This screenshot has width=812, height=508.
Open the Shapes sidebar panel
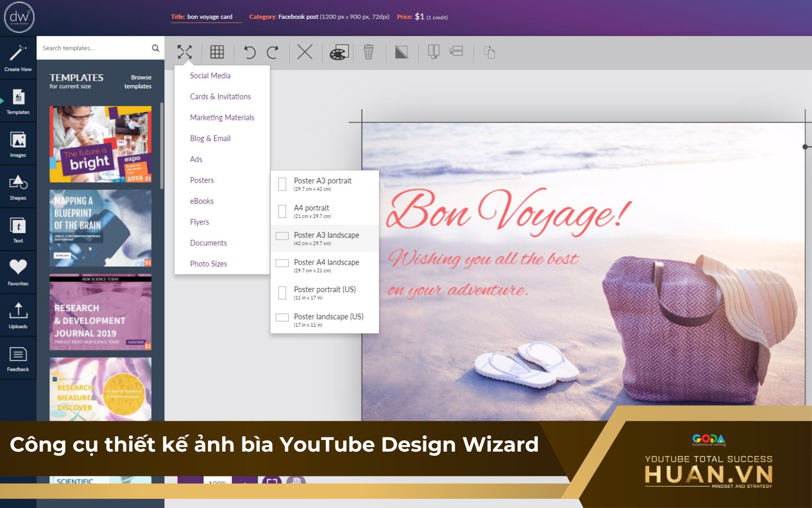[x=18, y=187]
